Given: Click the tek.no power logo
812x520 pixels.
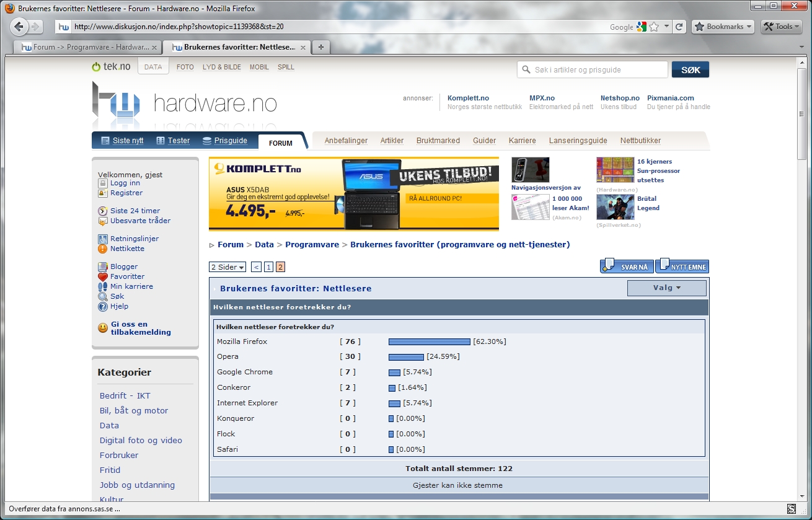Looking at the screenshot, I should [x=111, y=67].
